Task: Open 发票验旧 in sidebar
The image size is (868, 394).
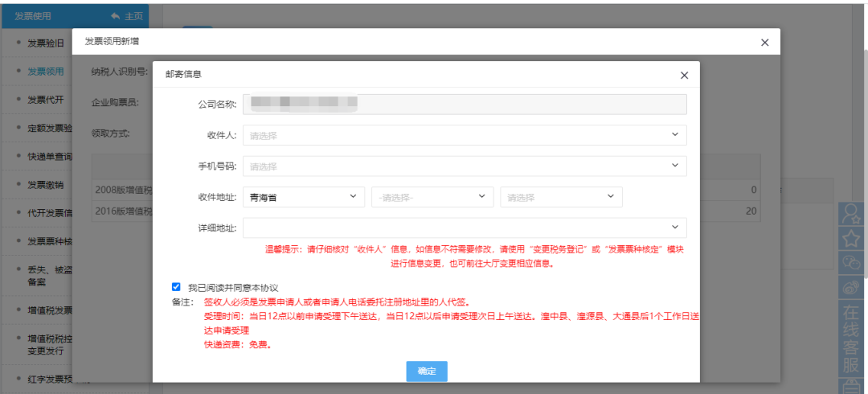Action: click(46, 43)
